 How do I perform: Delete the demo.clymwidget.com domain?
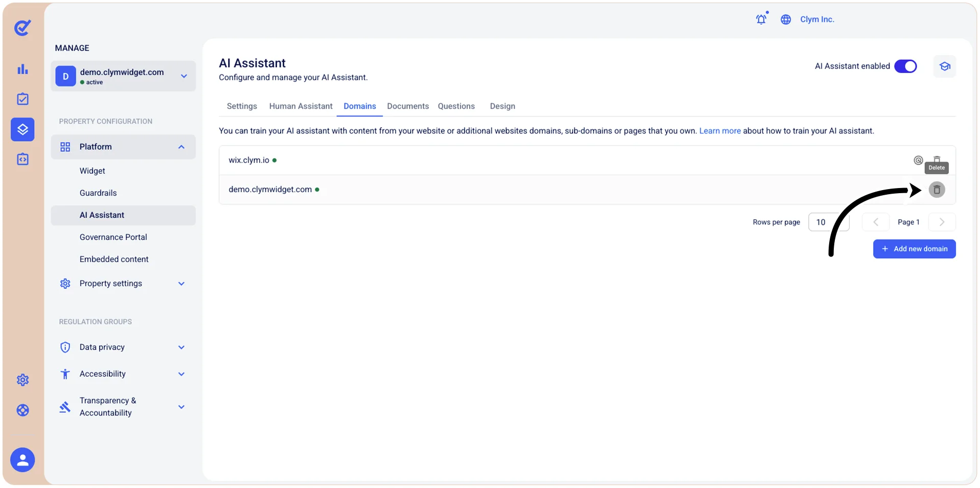937,190
